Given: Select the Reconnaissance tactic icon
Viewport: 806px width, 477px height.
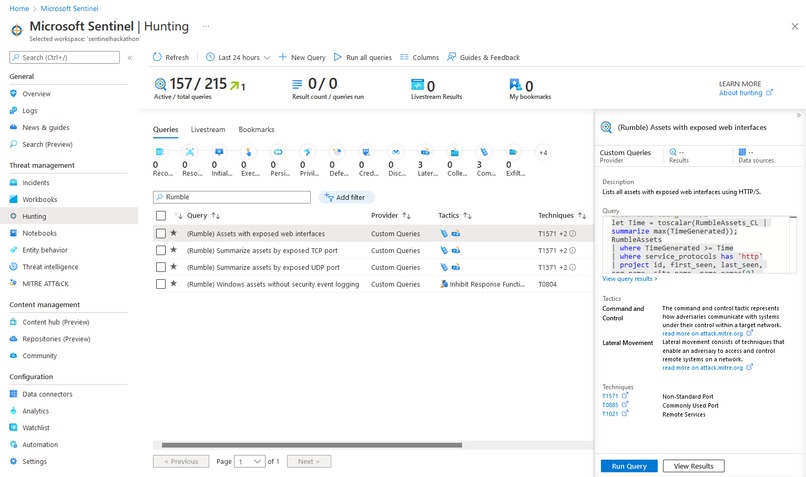Looking at the screenshot, I should point(160,152).
